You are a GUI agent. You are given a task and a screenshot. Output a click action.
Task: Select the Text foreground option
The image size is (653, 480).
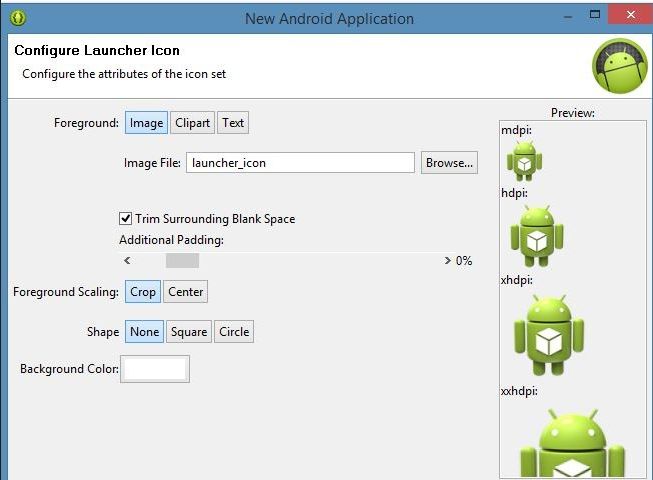[233, 123]
